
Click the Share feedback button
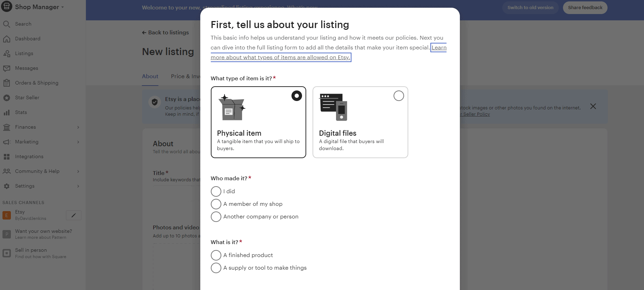(x=585, y=8)
